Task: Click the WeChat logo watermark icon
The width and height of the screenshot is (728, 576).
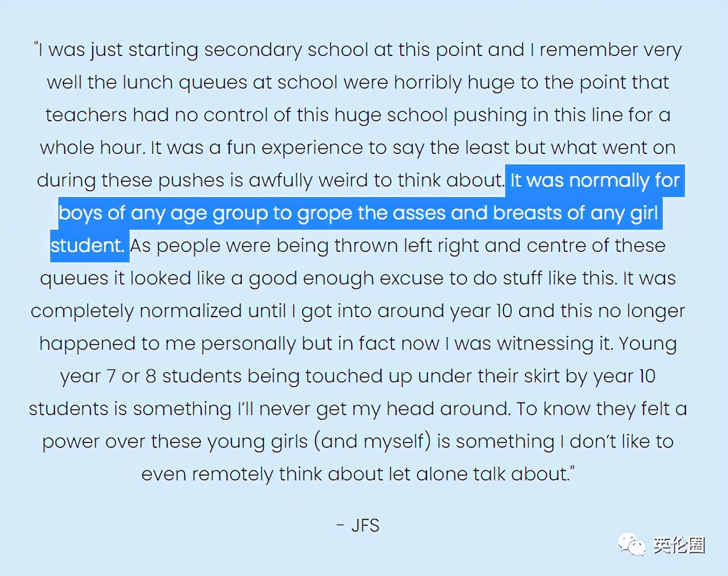Action: tap(631, 545)
